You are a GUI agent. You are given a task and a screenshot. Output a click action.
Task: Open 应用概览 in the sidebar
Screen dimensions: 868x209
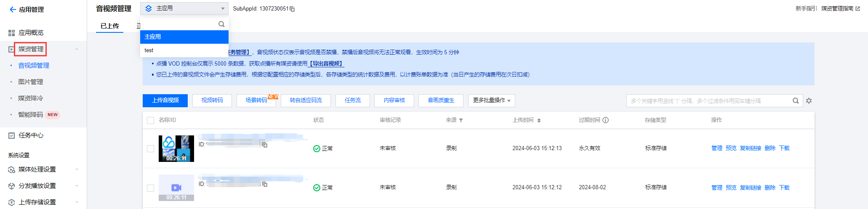point(31,32)
